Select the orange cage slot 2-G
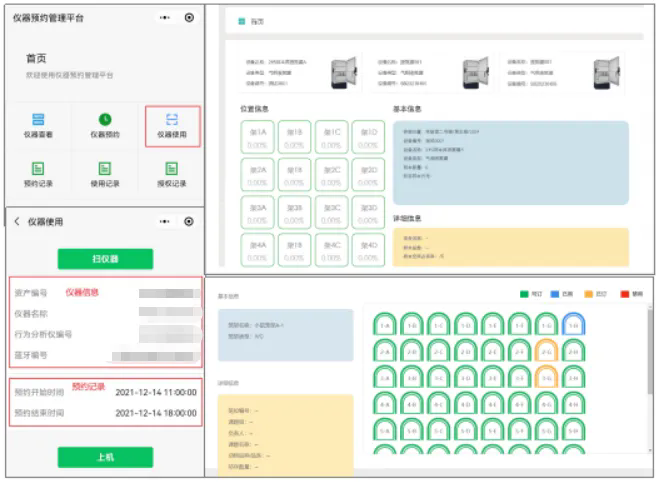The image size is (659, 482). point(545,350)
